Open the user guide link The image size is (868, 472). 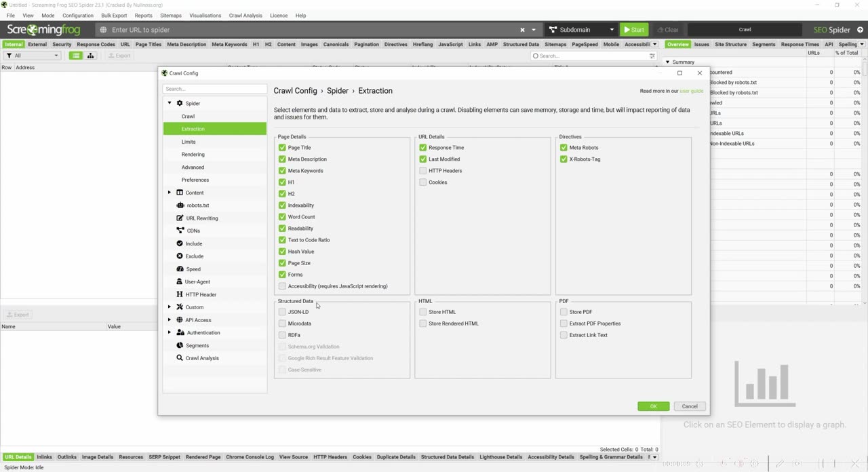[692, 91]
